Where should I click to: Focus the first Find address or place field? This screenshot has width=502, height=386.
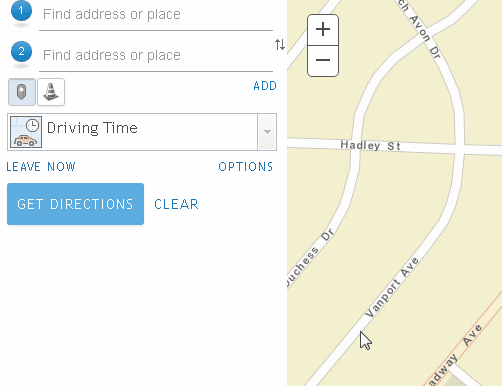[156, 15]
